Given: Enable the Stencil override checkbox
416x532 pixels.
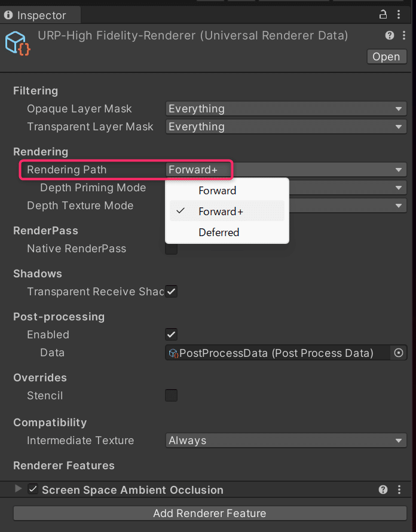Looking at the screenshot, I should (171, 395).
